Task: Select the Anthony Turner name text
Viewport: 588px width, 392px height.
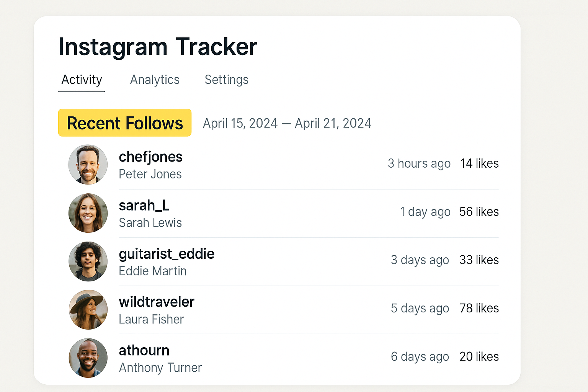Action: (160, 367)
